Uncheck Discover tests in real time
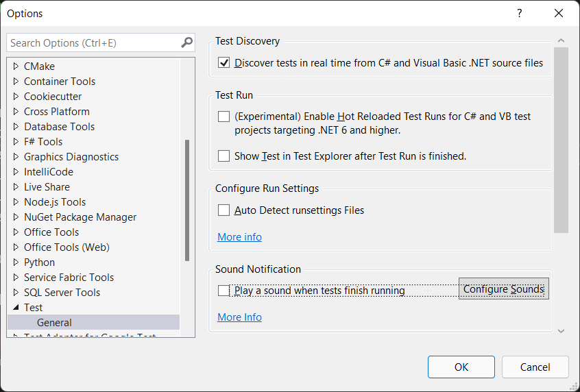 point(223,62)
